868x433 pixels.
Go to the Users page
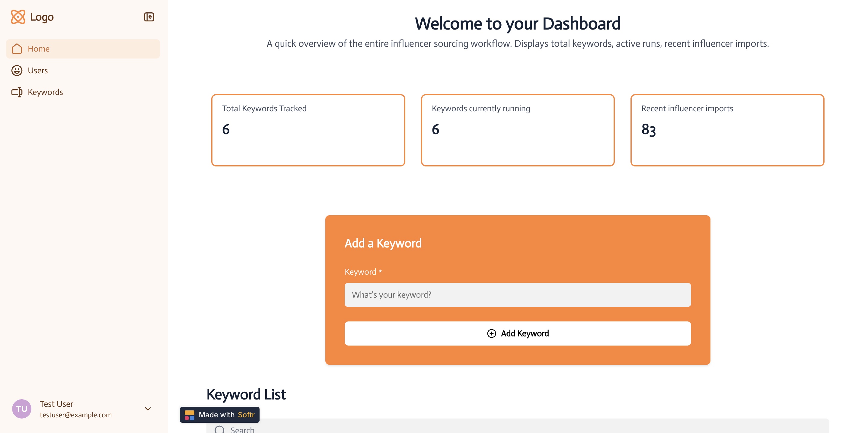click(38, 70)
